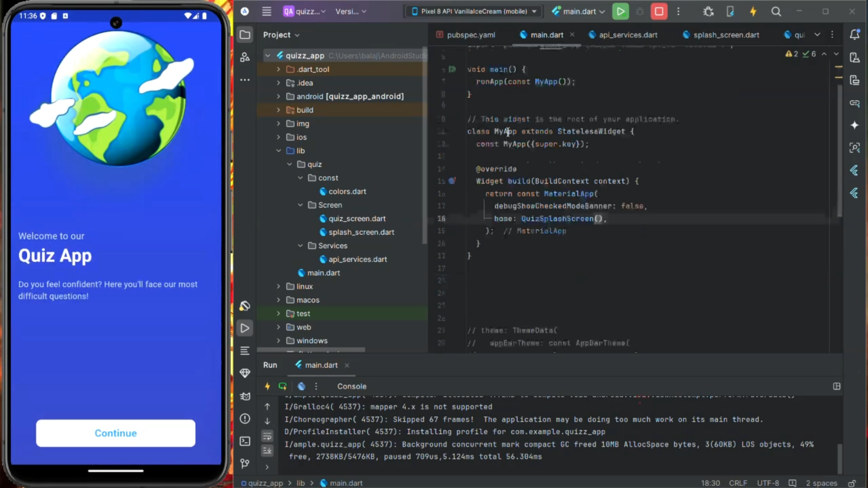The width and height of the screenshot is (868, 488).
Task: Open the Gemini sparkle assistant panel
Action: pos(854,125)
